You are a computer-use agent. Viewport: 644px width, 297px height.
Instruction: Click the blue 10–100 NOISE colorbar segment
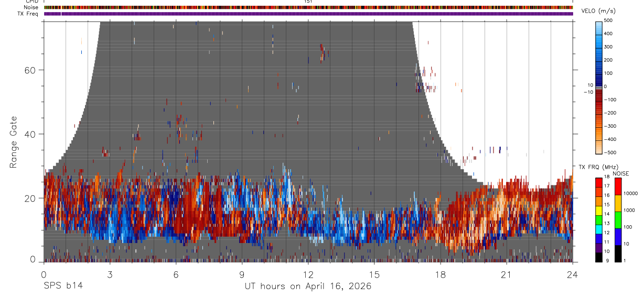click(x=618, y=237)
